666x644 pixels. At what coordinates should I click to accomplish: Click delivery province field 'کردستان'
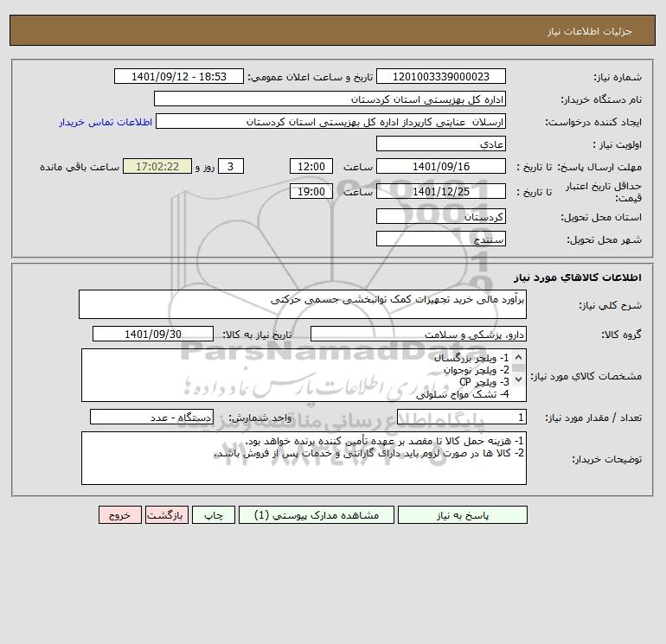click(441, 216)
